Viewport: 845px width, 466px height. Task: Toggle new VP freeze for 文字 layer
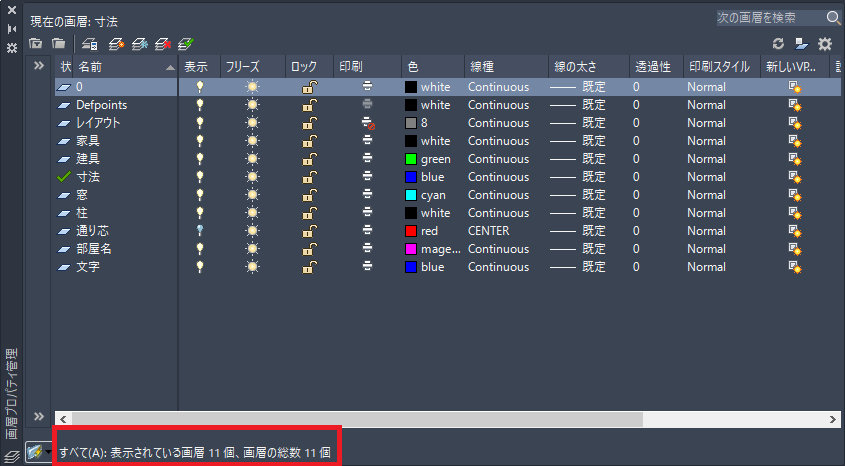[794, 267]
